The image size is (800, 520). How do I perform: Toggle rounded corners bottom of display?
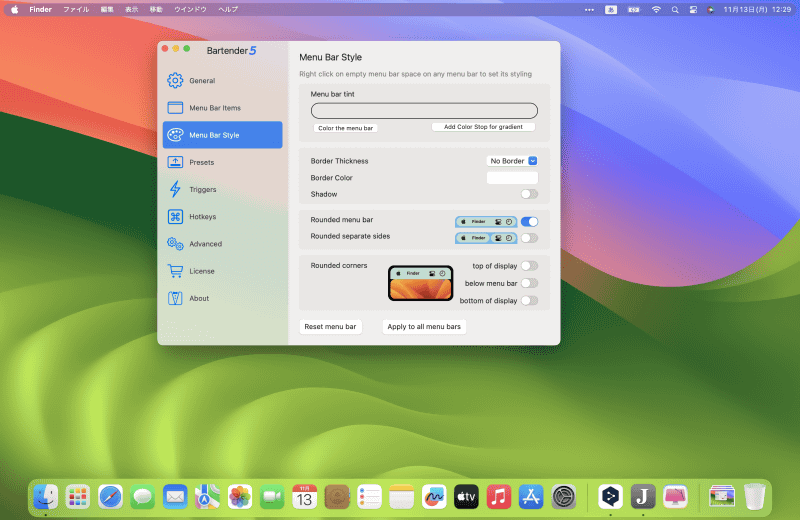[x=529, y=301]
